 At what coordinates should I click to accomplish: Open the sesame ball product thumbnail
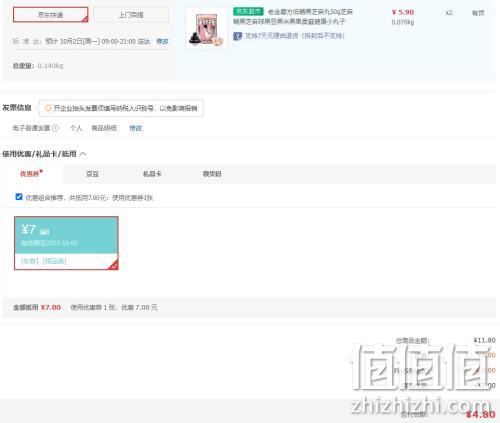pos(207,29)
